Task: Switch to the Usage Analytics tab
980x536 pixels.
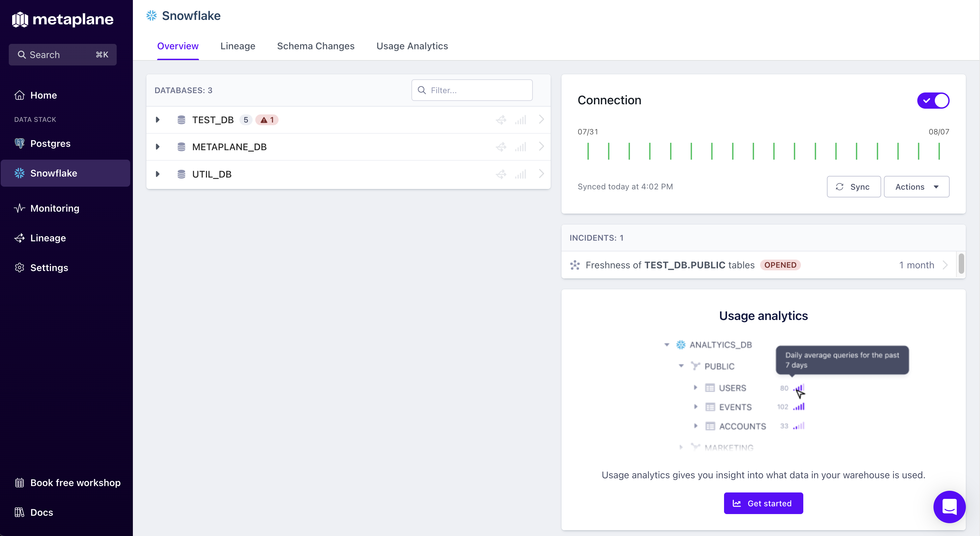Action: click(x=412, y=46)
